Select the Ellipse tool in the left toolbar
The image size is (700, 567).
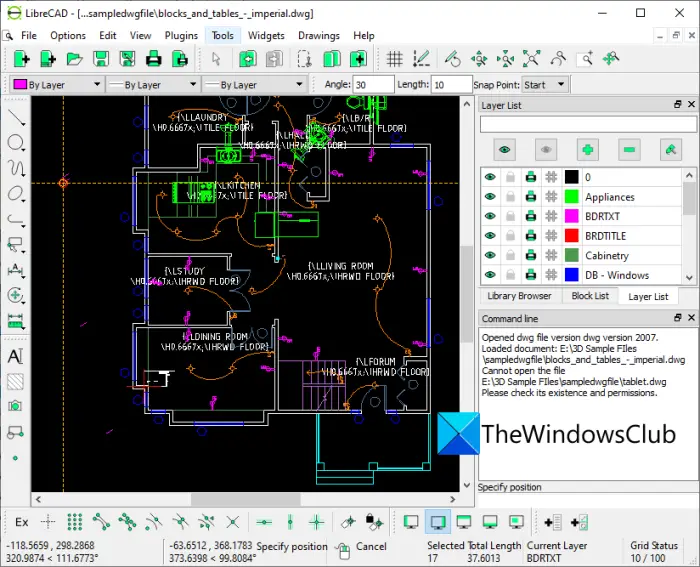click(16, 194)
